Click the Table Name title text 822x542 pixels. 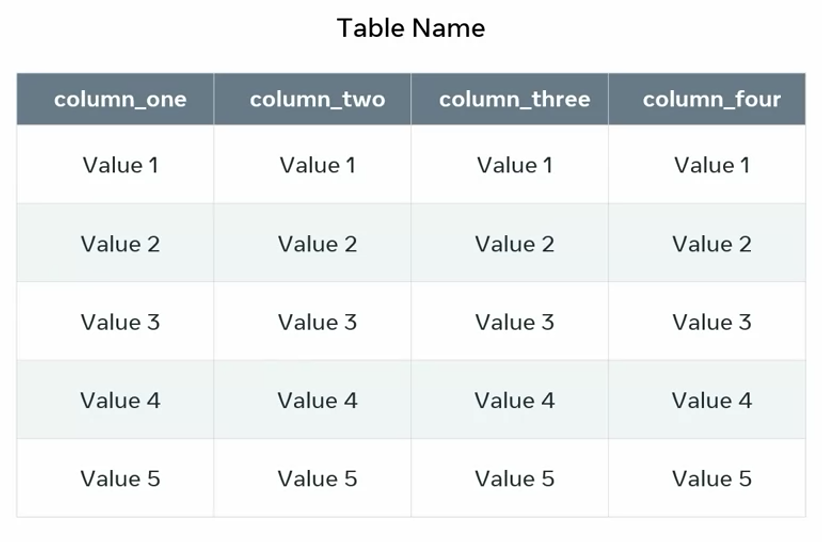coord(411,28)
